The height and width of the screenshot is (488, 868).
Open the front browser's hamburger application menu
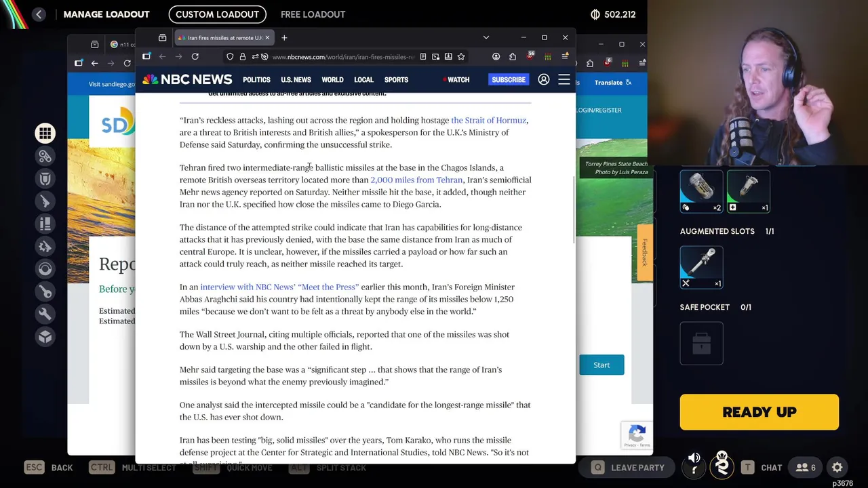565,57
